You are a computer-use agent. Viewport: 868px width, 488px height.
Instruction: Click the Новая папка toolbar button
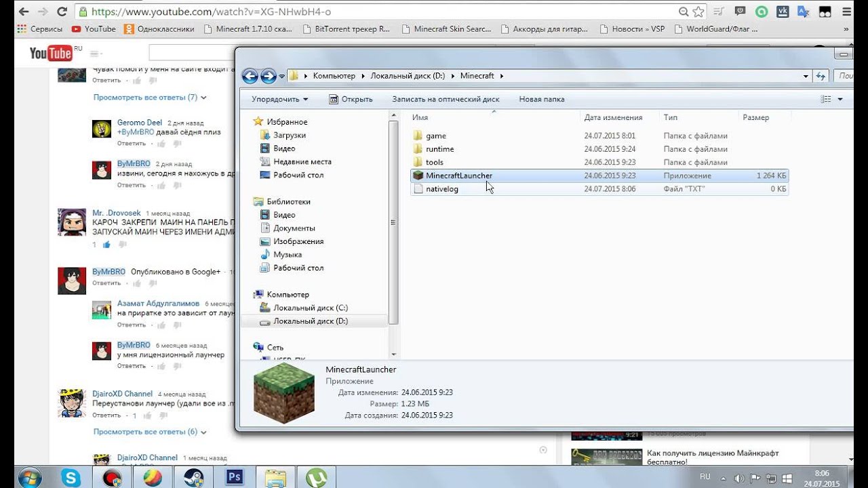point(542,99)
